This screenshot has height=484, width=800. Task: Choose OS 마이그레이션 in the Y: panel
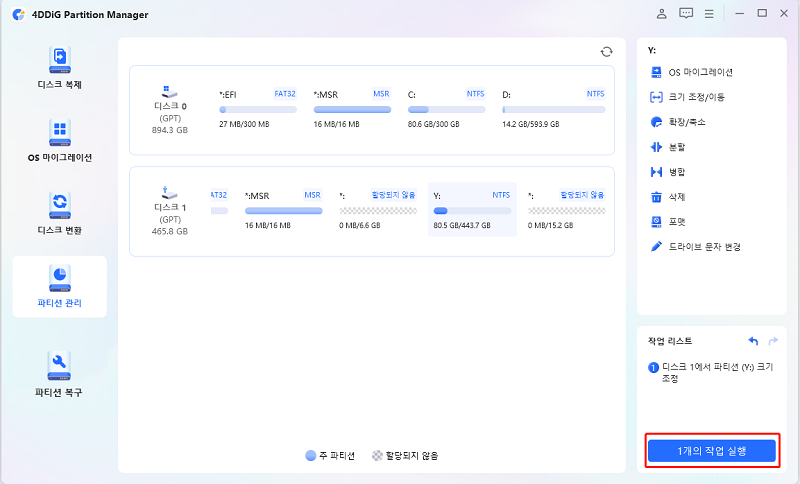pos(692,72)
